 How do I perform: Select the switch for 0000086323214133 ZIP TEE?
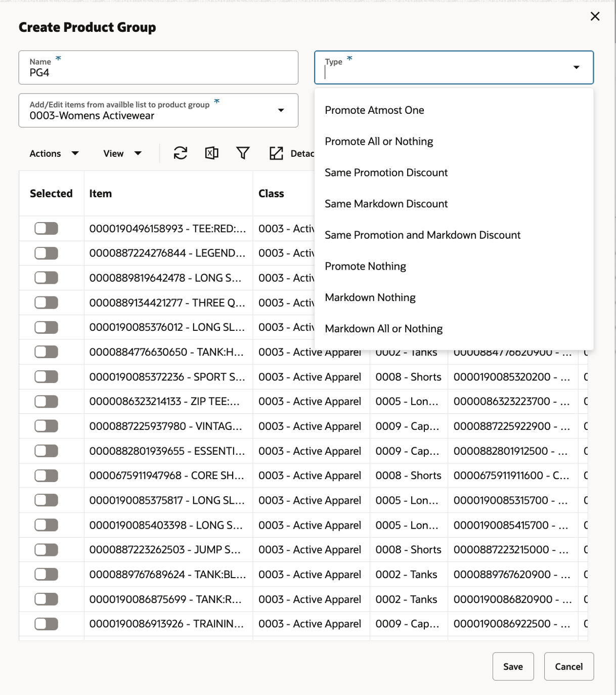click(47, 402)
